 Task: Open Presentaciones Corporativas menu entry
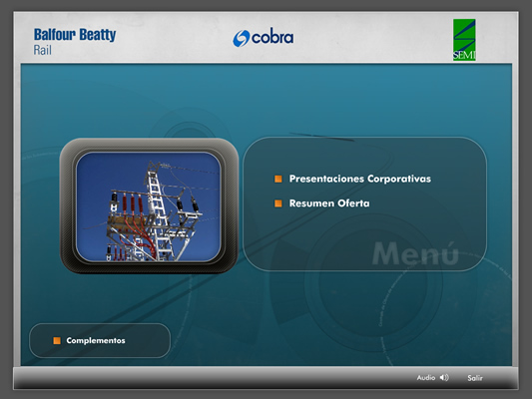coord(360,179)
